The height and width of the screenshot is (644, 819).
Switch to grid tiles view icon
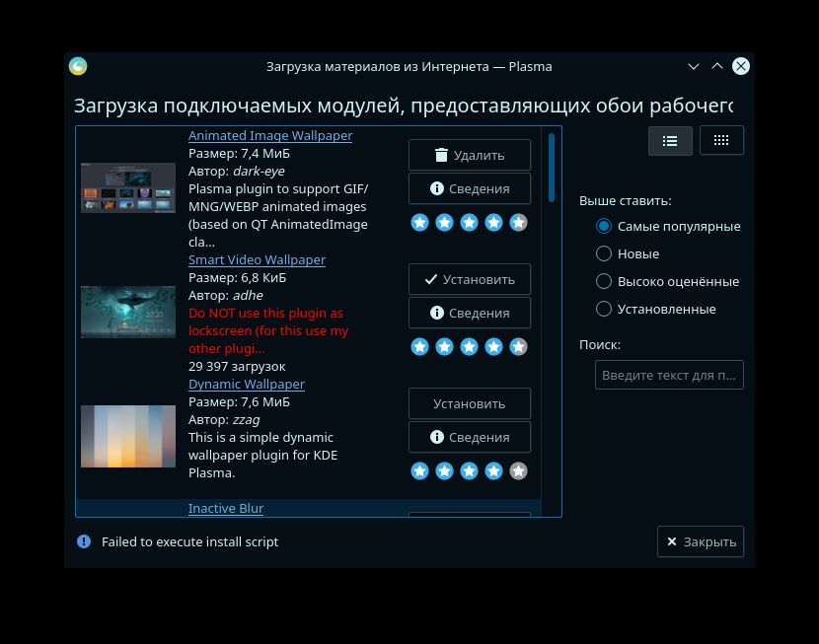[721, 140]
